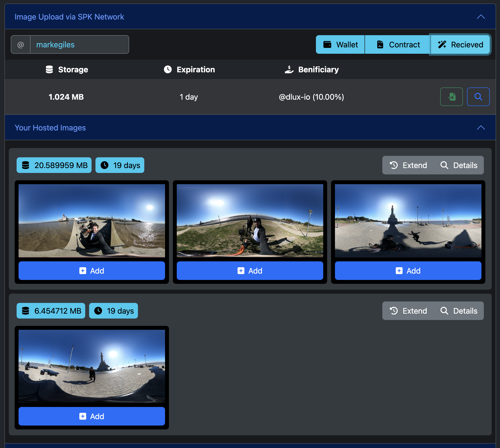Viewport: 500px width, 448px height.
Task: Click the 6.454712 MB storage badge
Action: (51, 311)
